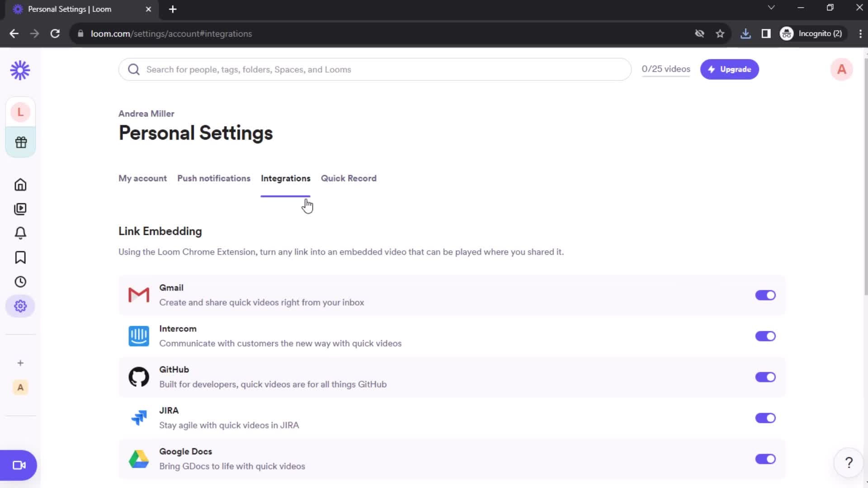Viewport: 868px width, 488px height.
Task: Disable the Google Docs embedding toggle
Action: tap(765, 459)
